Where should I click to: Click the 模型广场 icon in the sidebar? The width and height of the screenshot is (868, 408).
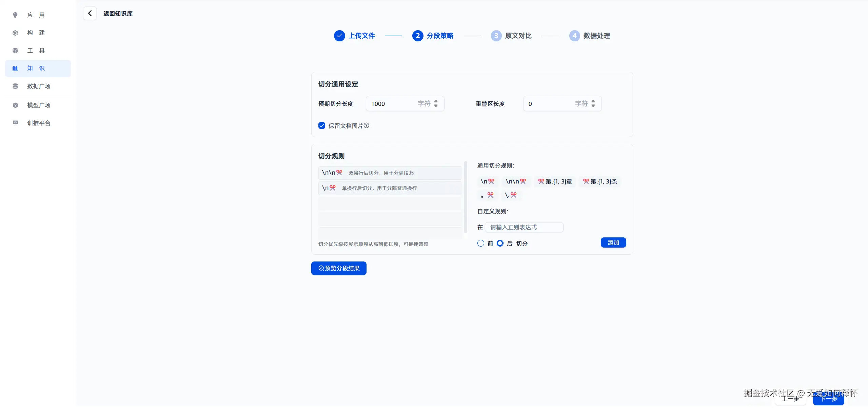click(x=15, y=105)
